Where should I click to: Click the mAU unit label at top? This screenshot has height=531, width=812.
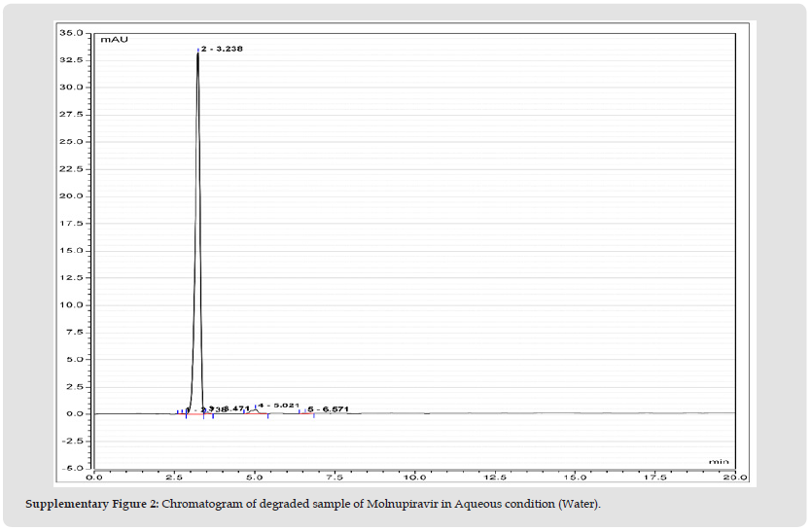113,39
